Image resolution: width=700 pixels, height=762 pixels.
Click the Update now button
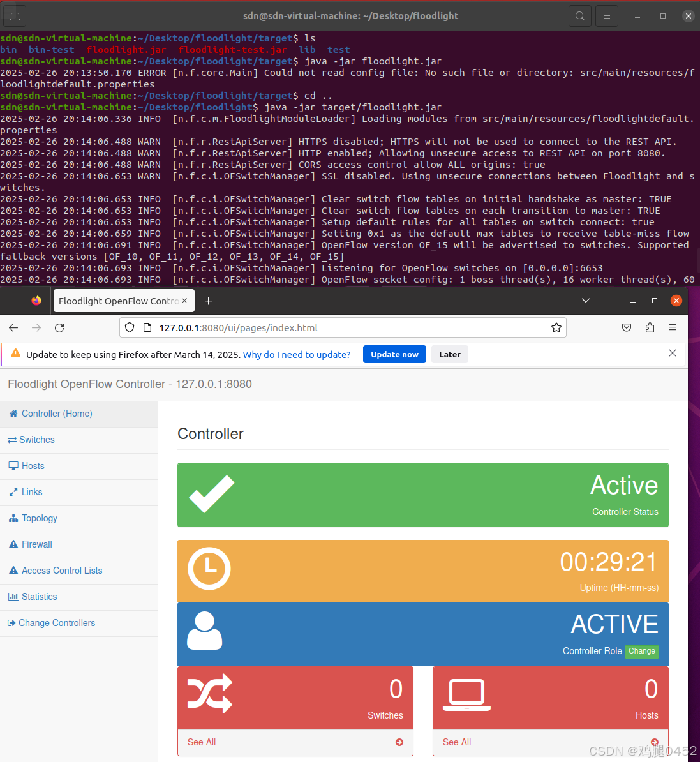(x=394, y=354)
